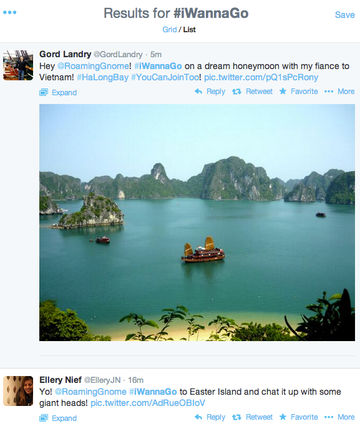Screen dimensions: 360x427
Task: Click Gord Landry's profile avatar
Action: pyautogui.click(x=18, y=65)
